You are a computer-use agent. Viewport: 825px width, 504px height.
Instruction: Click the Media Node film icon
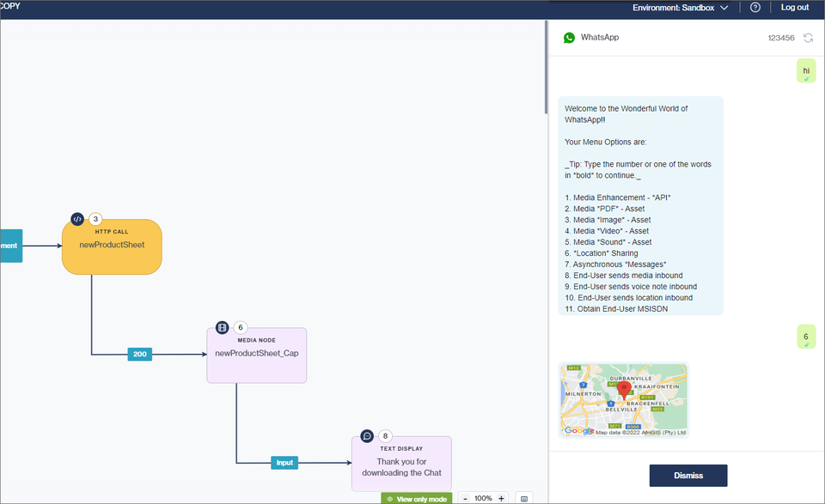pos(223,327)
